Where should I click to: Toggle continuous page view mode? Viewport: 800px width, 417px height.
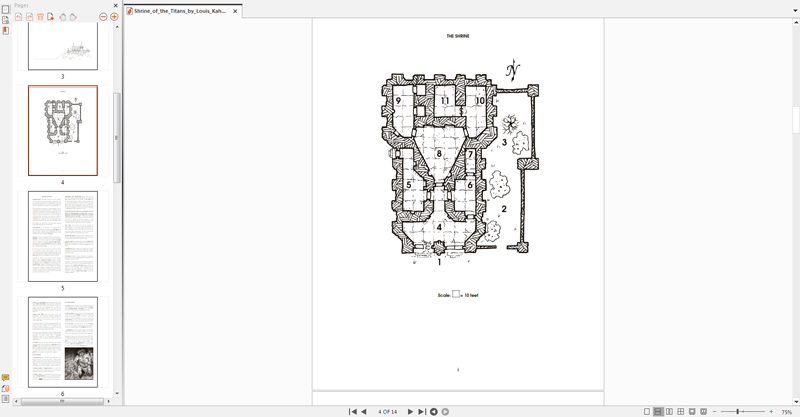[x=658, y=412]
